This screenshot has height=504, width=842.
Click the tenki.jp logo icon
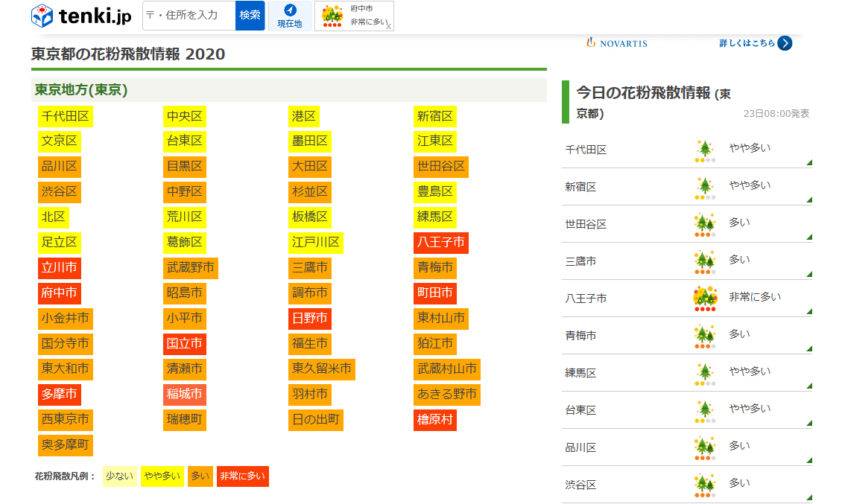42,16
